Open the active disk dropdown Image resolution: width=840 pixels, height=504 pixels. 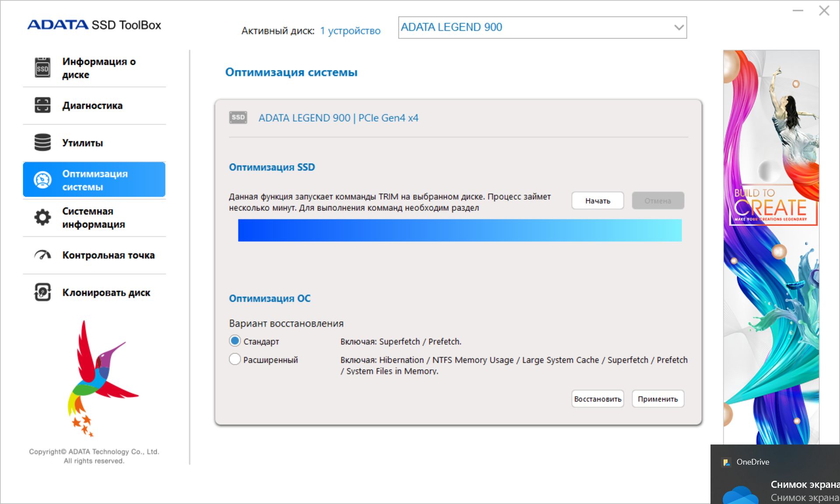(542, 28)
